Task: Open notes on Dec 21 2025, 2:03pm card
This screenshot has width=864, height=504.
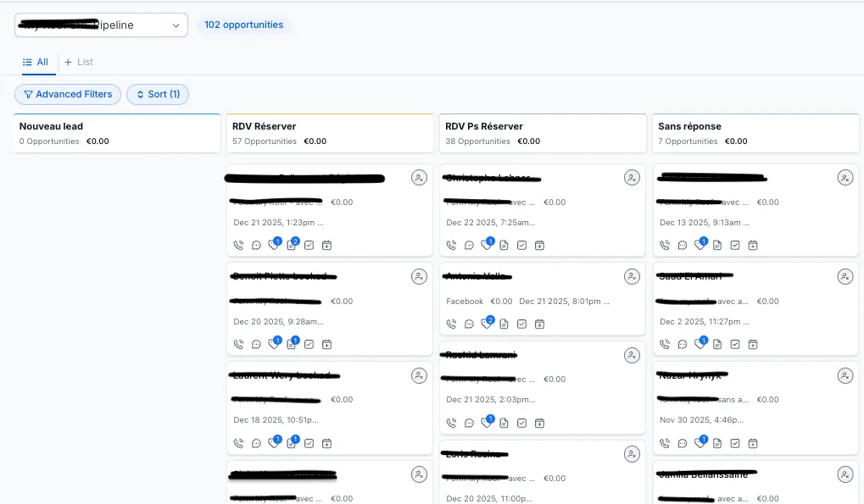Action: point(504,424)
